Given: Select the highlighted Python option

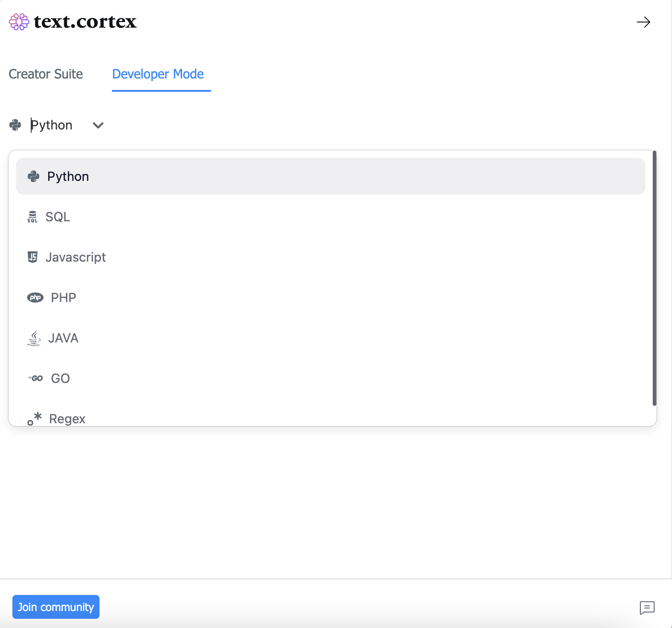Looking at the screenshot, I should click(68, 176).
